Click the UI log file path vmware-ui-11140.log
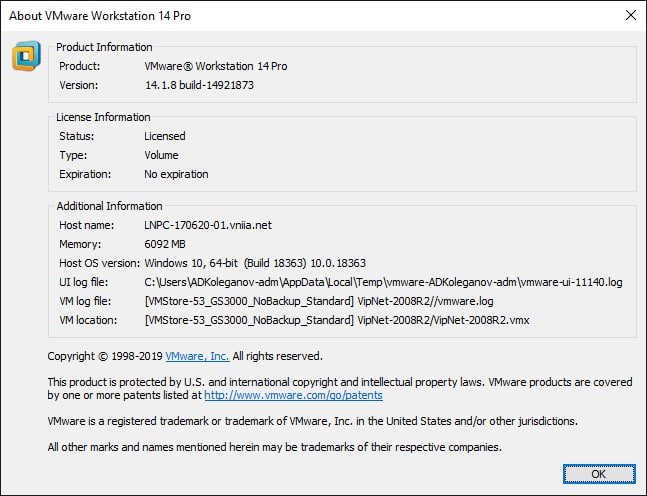This screenshot has height=496, width=647. coord(383,282)
